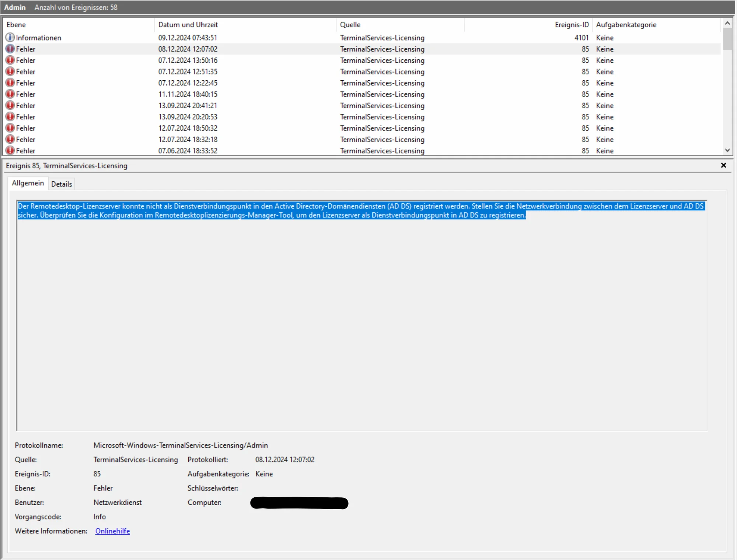The image size is (737, 560).
Task: Click the Vorgangscode value Info
Action: click(99, 517)
